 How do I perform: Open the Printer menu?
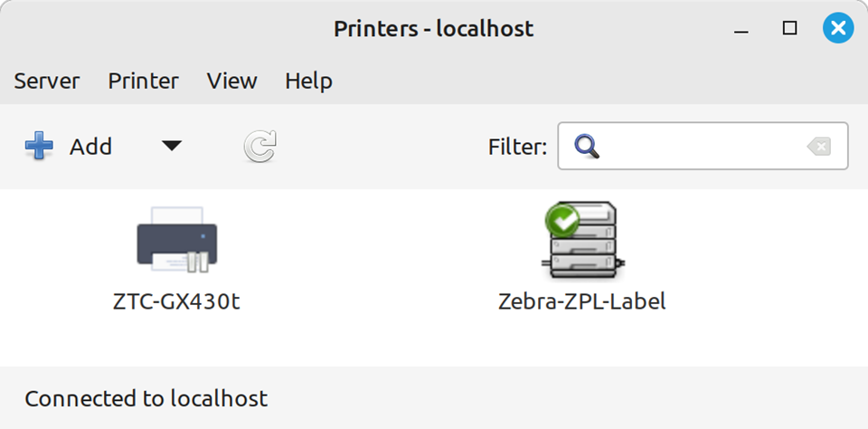click(143, 81)
